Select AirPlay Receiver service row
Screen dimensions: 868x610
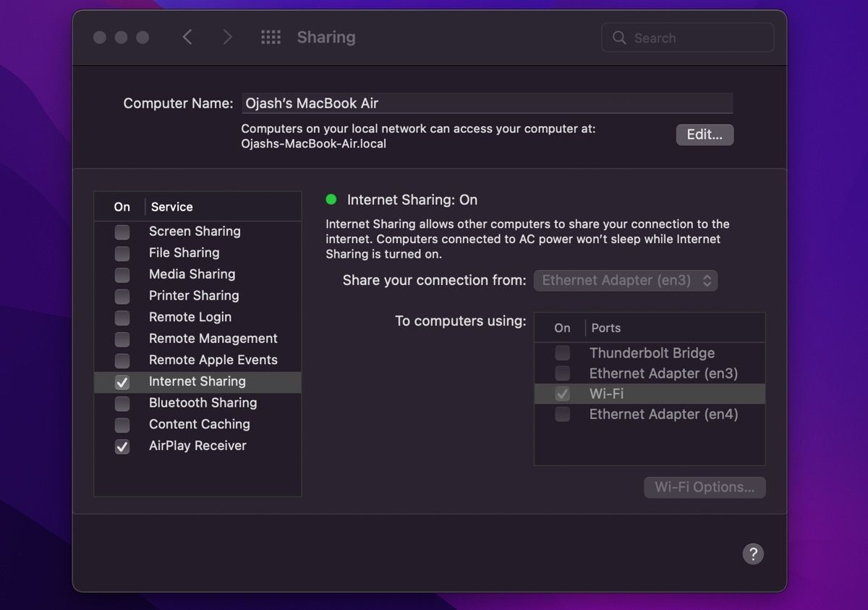click(197, 446)
